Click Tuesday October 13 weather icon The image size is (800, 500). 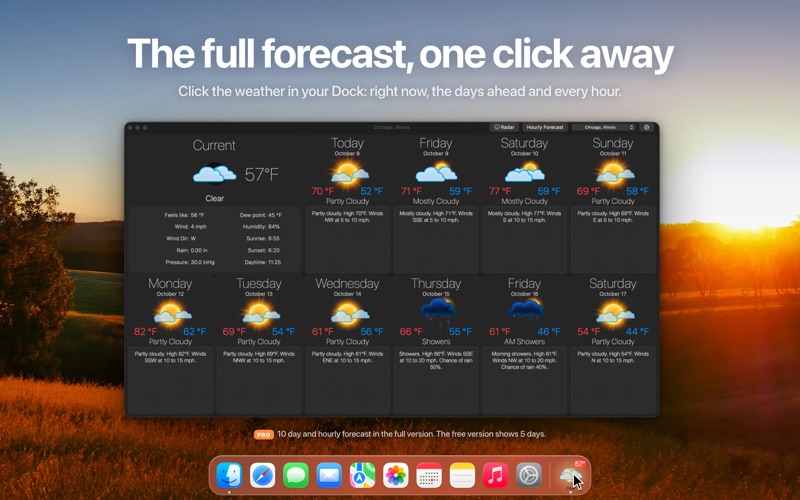pyautogui.click(x=260, y=313)
